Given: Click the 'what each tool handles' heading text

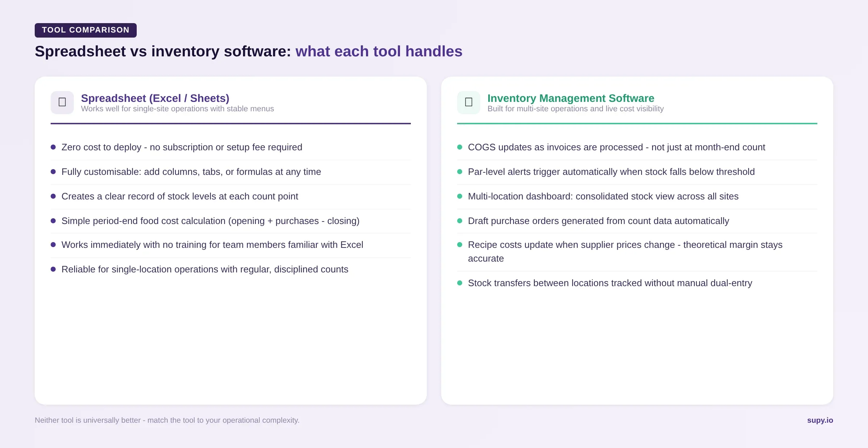Looking at the screenshot, I should 379,51.
